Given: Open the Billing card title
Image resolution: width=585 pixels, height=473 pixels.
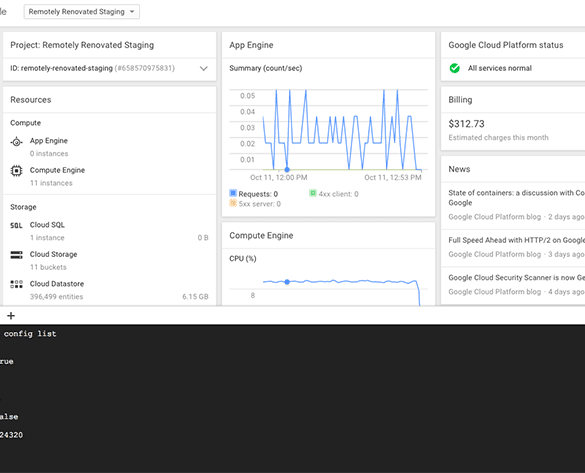Looking at the screenshot, I should tap(460, 100).
